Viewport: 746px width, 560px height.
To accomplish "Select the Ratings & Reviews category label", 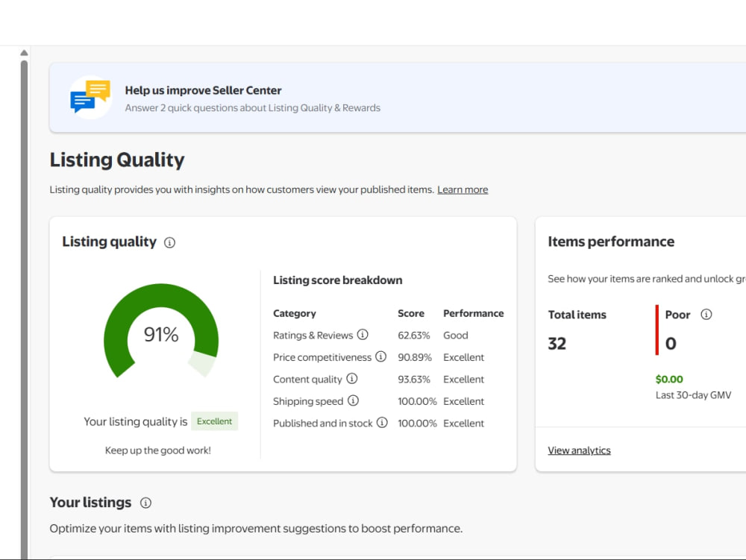I will 313,335.
